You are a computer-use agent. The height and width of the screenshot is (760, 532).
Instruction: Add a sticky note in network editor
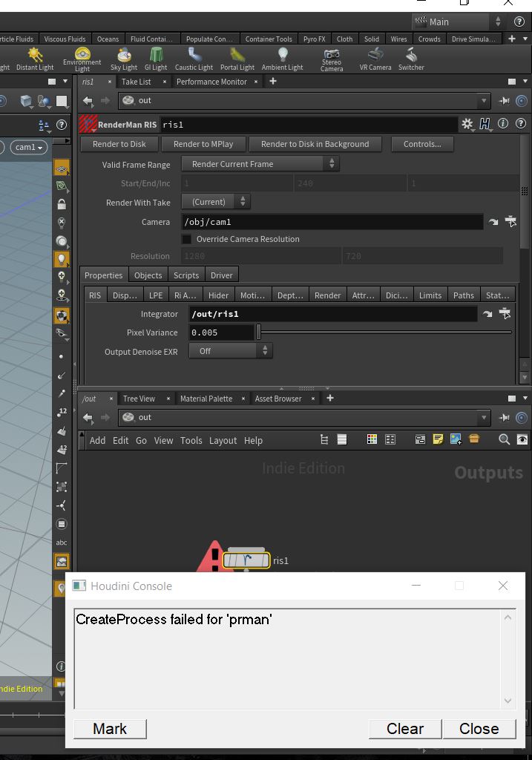click(438, 439)
